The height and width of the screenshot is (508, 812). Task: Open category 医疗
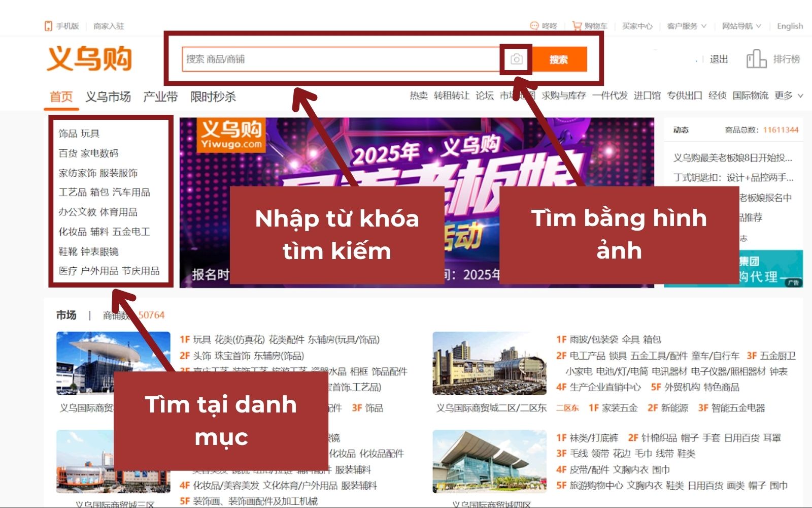[x=67, y=271]
